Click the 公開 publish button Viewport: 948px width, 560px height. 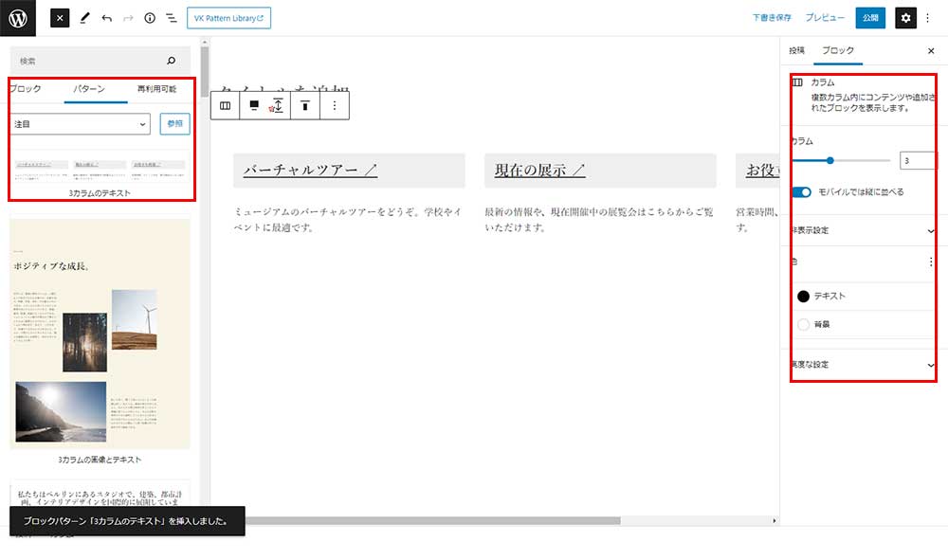(869, 18)
